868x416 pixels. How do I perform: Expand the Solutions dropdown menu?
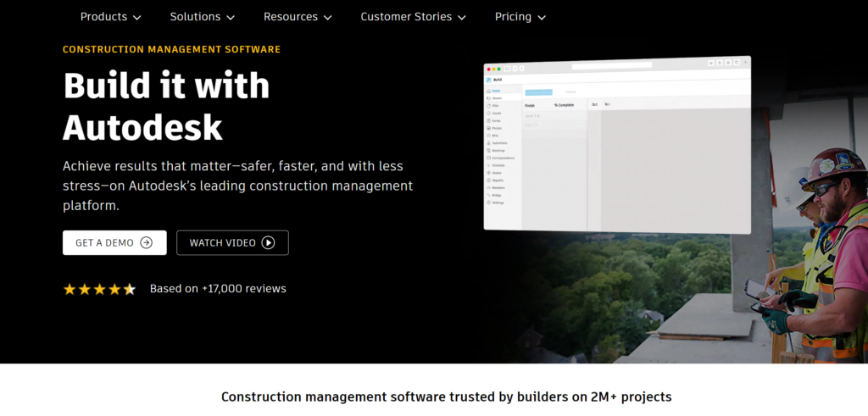click(203, 17)
